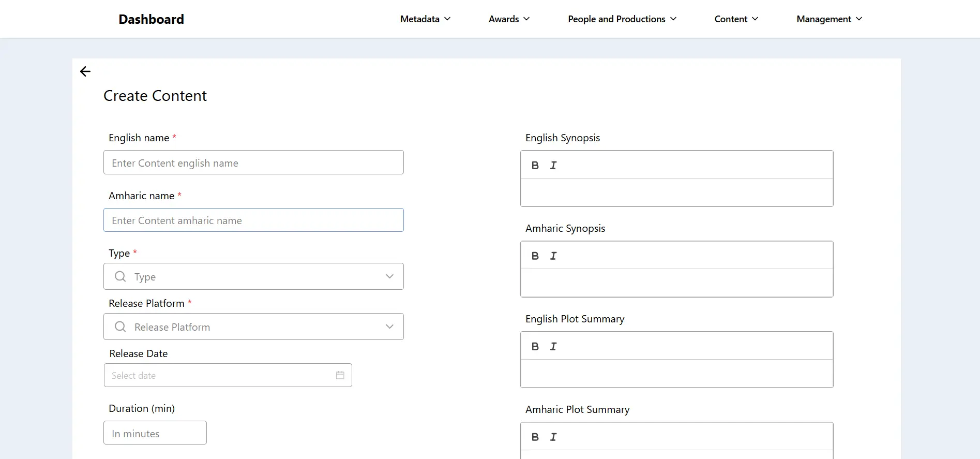Toggle bold in Amharic Plot Summary editor
Screen dimensions: 980x459
coord(535,437)
